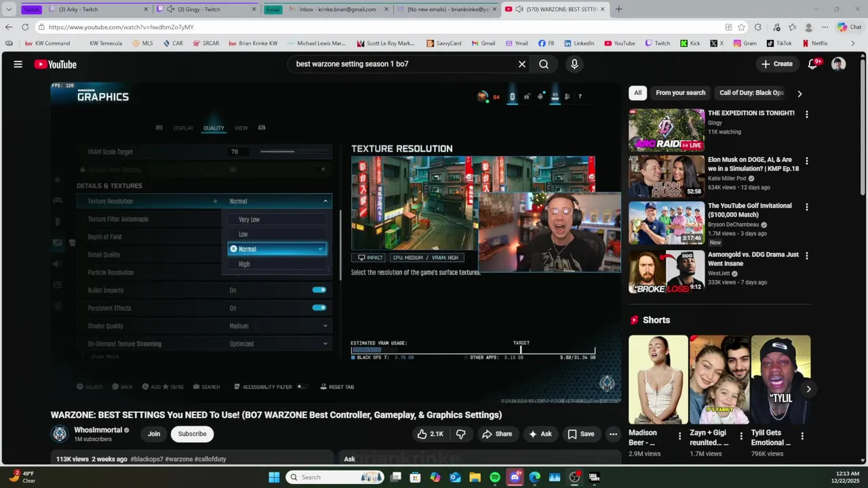Open Discord from the taskbar
Image resolution: width=868 pixels, height=488 pixels.
(515, 477)
